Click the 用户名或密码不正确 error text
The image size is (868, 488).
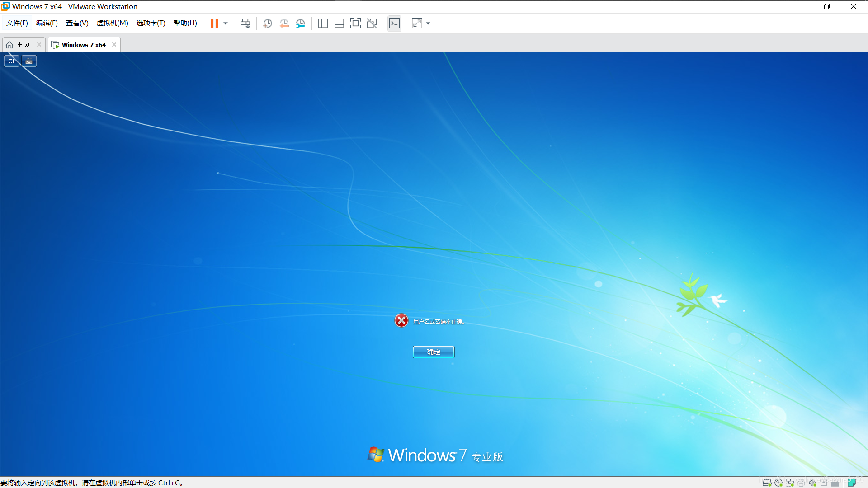(x=439, y=322)
